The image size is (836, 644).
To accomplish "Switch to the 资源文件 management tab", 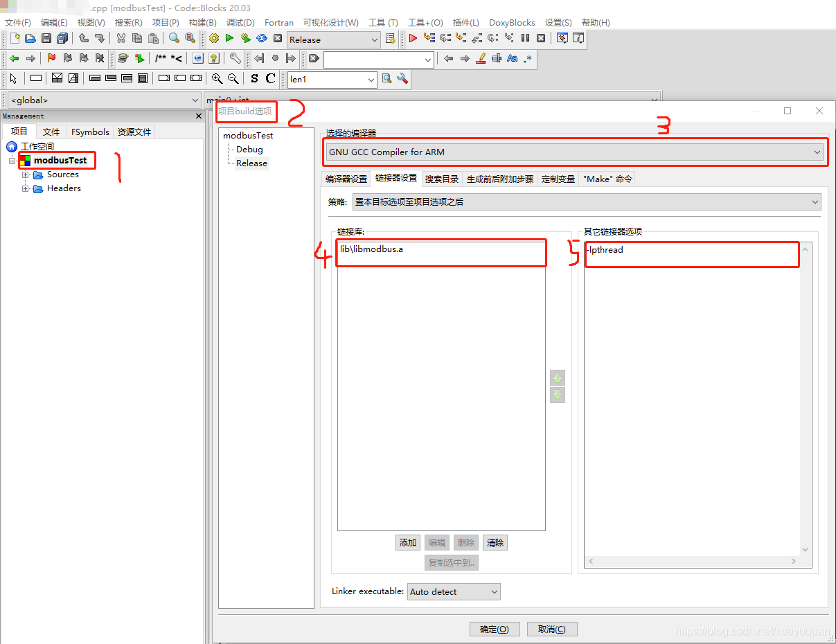I will 134,132.
